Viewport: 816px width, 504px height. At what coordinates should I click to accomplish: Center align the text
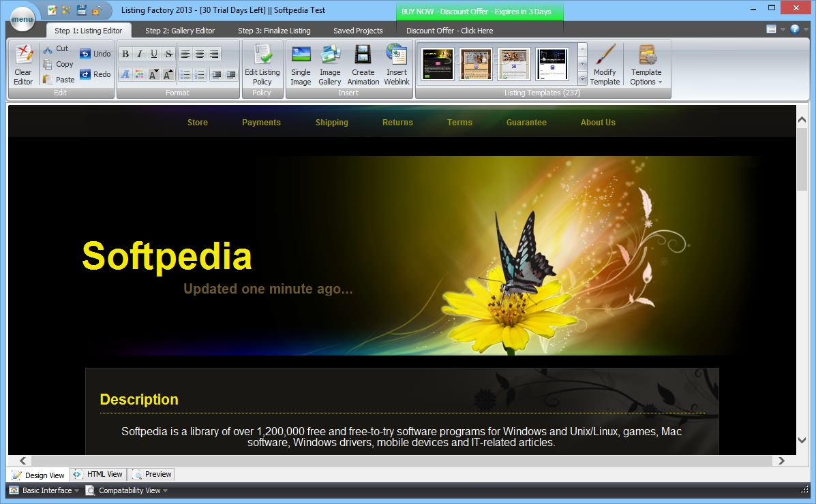pyautogui.click(x=200, y=54)
